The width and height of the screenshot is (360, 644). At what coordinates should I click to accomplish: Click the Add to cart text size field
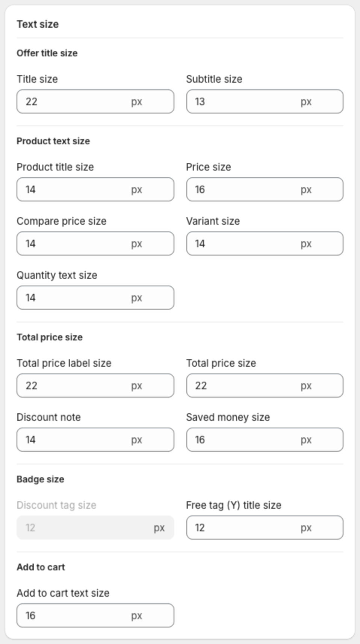(x=95, y=615)
